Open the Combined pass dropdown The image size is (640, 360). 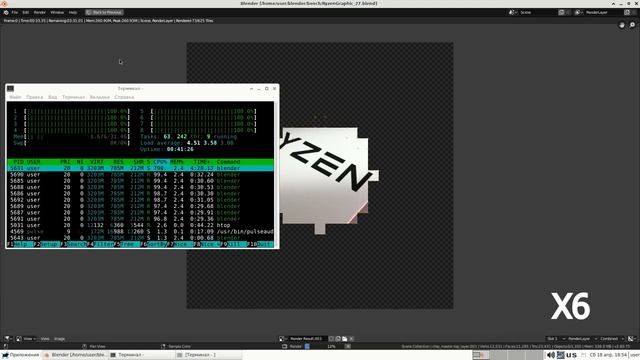(612, 338)
